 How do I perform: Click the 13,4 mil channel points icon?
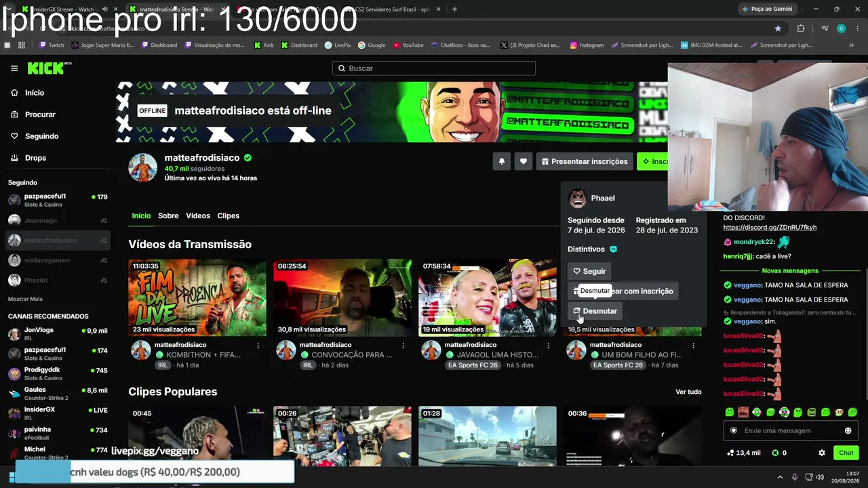(730, 453)
